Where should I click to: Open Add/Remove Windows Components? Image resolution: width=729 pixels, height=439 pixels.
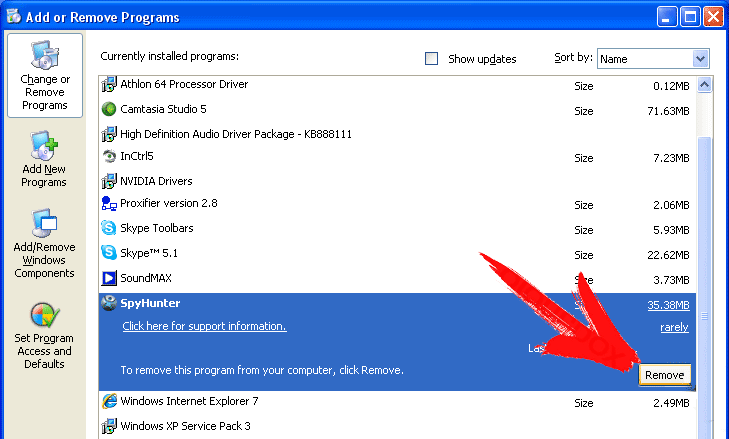click(44, 243)
